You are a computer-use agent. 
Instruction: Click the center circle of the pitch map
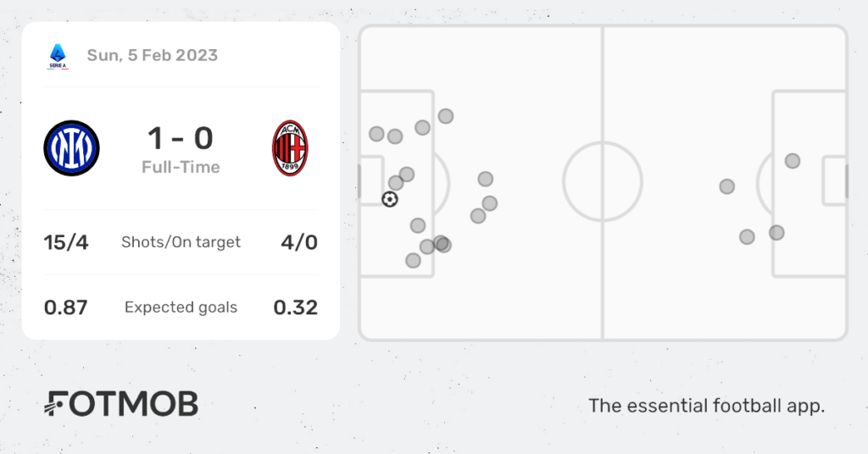(x=603, y=181)
